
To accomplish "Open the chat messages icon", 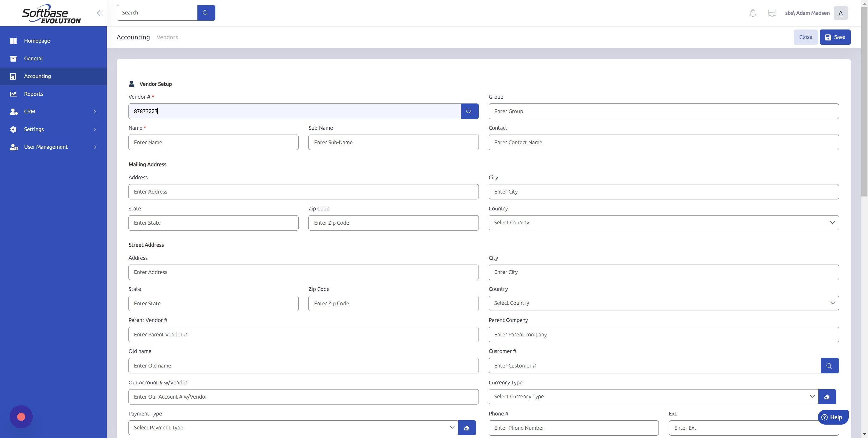I will (772, 13).
